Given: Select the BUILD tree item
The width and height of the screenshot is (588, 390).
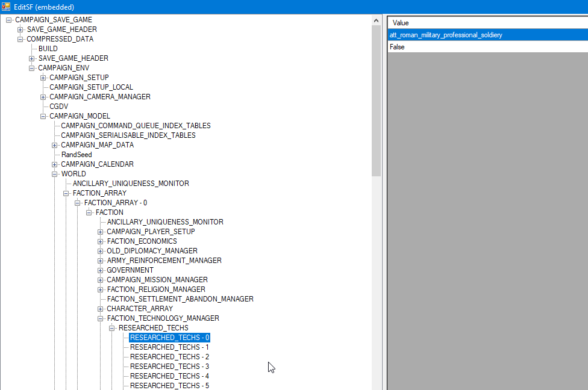Looking at the screenshot, I should 48,49.
